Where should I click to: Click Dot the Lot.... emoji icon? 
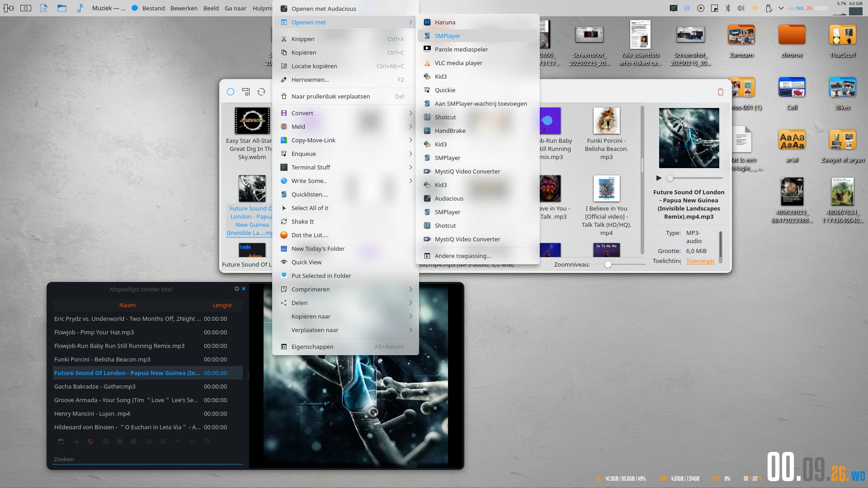click(x=284, y=235)
